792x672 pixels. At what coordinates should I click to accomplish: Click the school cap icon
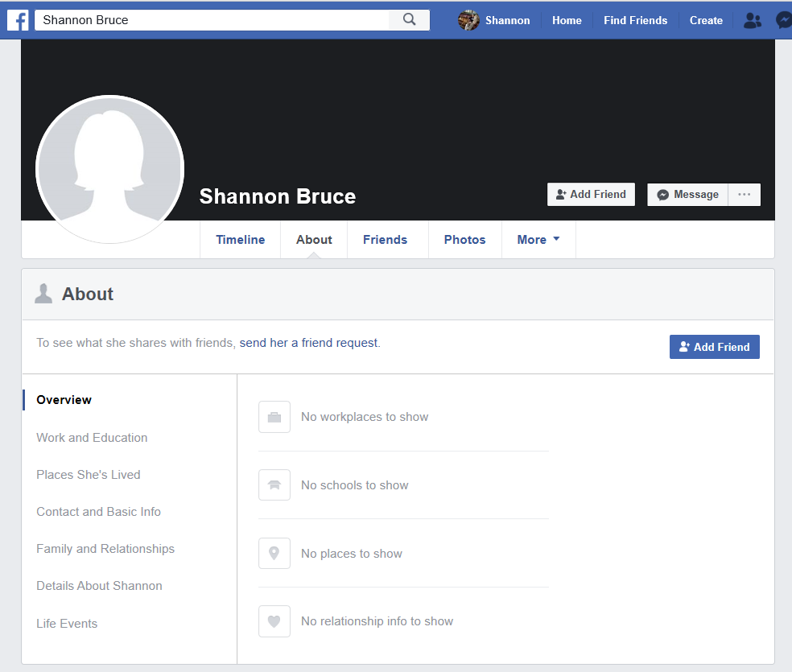point(274,484)
